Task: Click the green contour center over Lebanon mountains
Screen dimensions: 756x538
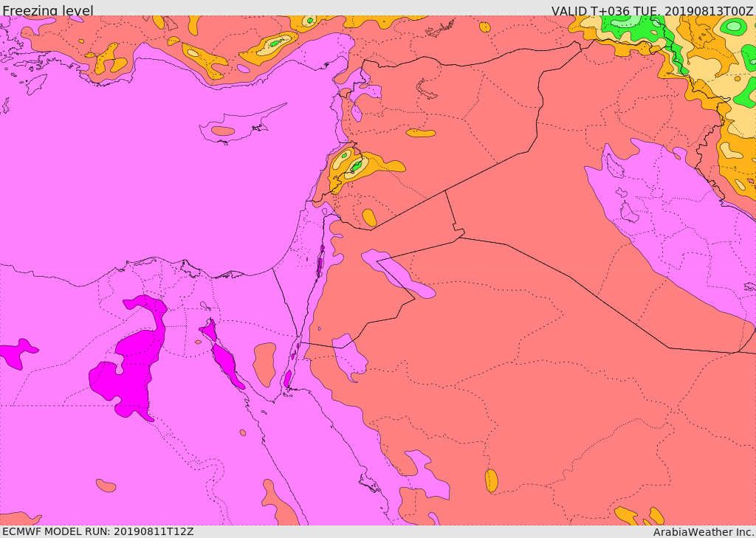Action: [357, 166]
